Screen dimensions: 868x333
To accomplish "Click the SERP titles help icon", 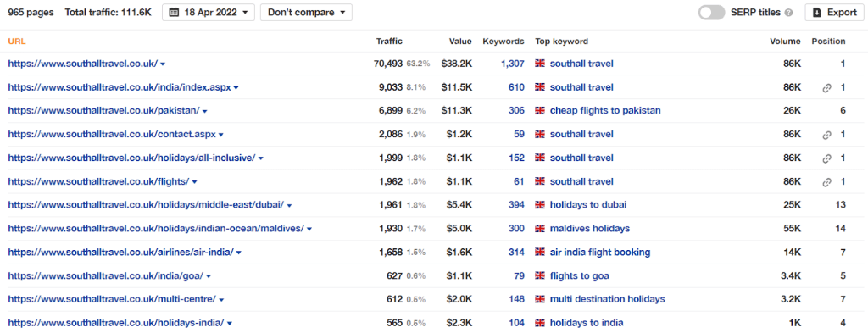I will [789, 13].
